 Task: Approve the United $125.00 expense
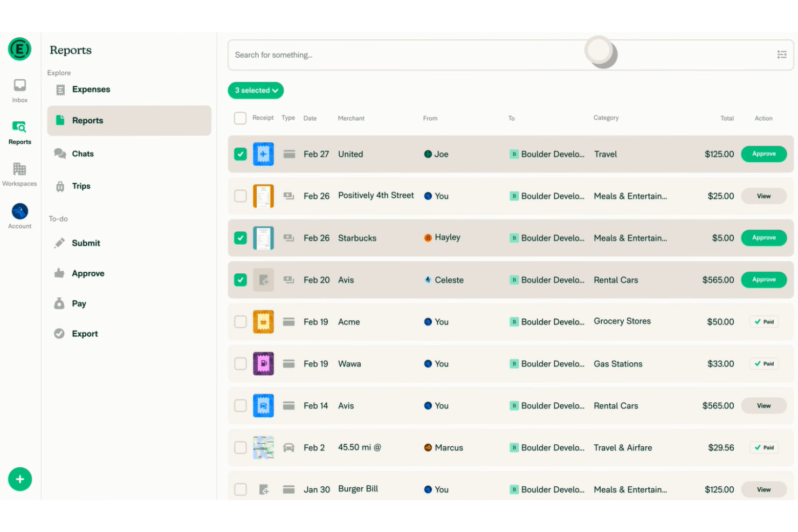[763, 154]
